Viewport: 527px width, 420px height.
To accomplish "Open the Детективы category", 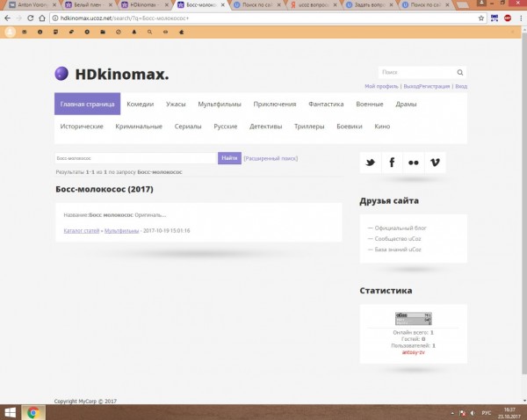I will coord(265,127).
